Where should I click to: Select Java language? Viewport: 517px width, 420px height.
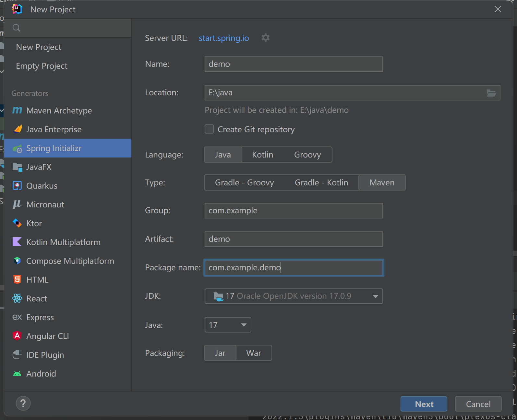(223, 155)
